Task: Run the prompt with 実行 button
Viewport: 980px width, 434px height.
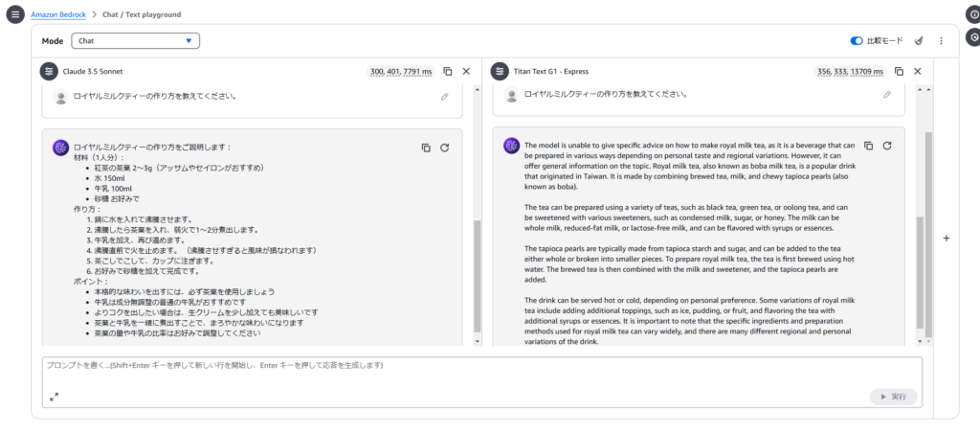Action: tap(894, 397)
